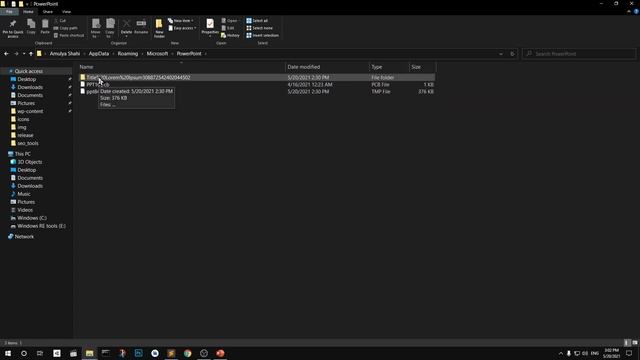Open the Move to ribbon button
Screen dimensions: 640x360
(96, 28)
